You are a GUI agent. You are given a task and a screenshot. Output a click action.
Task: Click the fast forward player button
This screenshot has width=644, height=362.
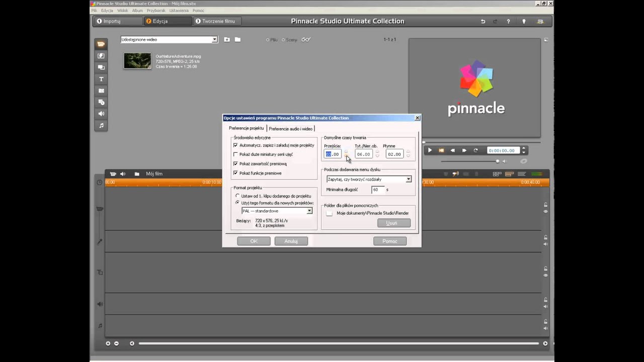464,150
